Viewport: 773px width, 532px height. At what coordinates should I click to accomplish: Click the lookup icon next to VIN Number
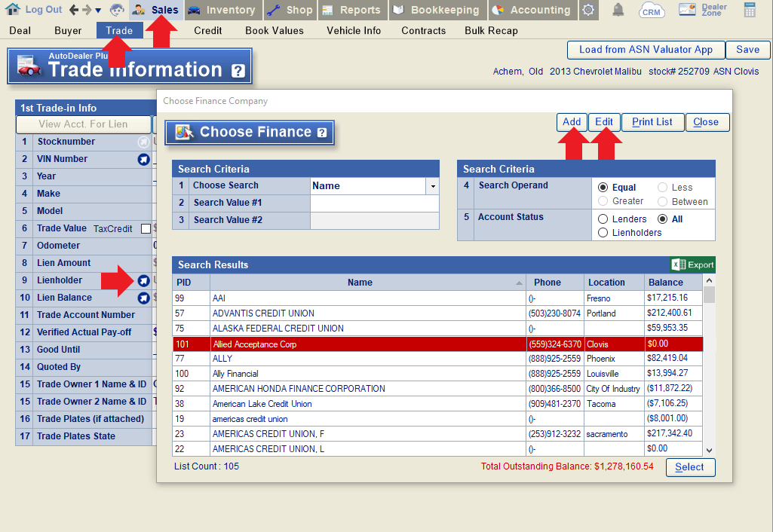143,159
